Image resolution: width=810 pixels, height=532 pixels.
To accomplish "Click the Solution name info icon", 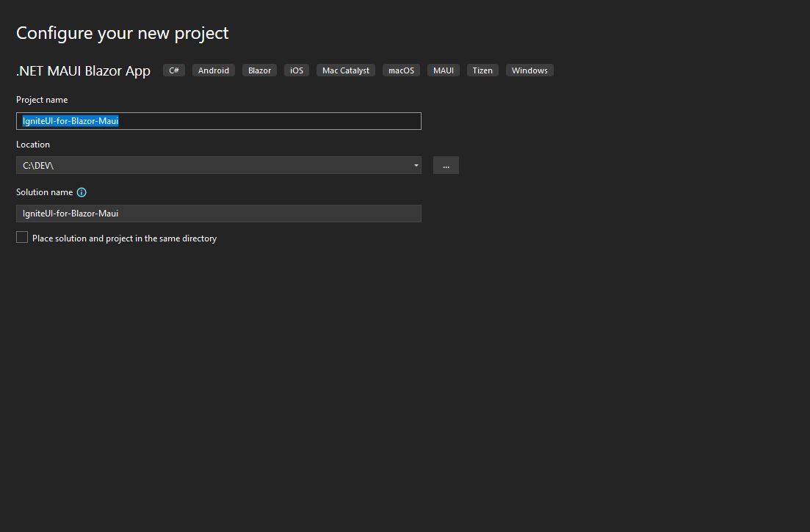I will (x=82, y=192).
